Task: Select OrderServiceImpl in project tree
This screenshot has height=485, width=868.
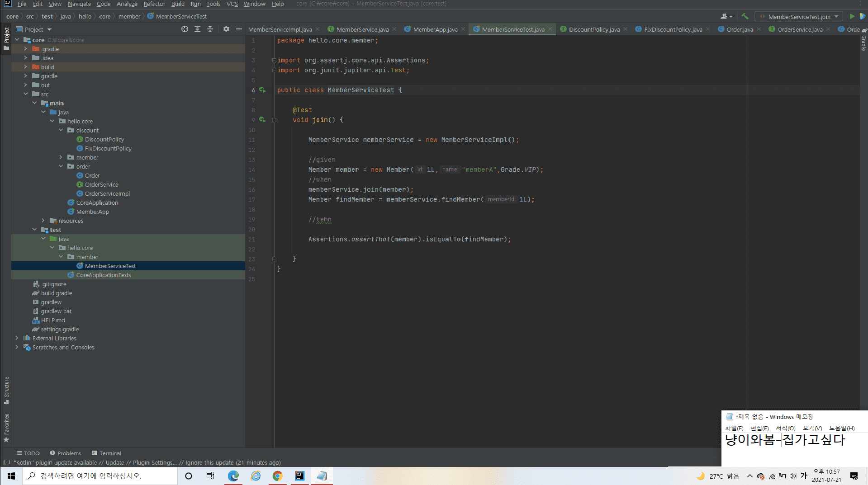Action: [x=107, y=193]
